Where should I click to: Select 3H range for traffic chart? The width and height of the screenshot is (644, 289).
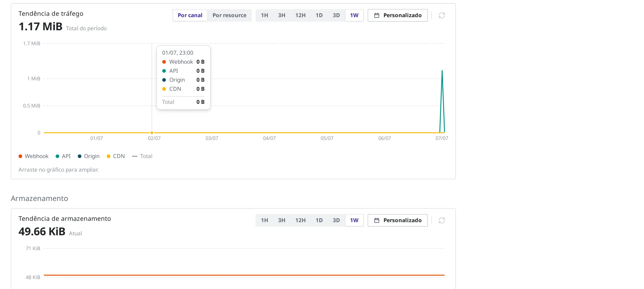282,16
